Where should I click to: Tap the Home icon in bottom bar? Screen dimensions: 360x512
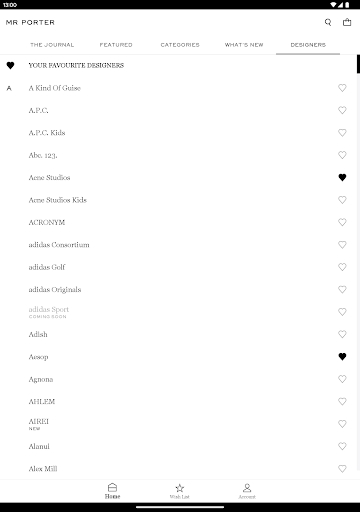coord(113,488)
